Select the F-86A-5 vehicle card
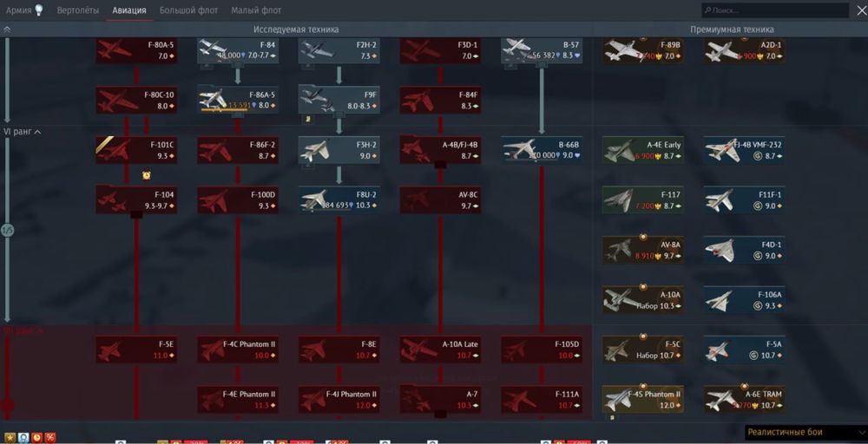Image resolution: width=868 pixels, height=444 pixels. click(238, 101)
